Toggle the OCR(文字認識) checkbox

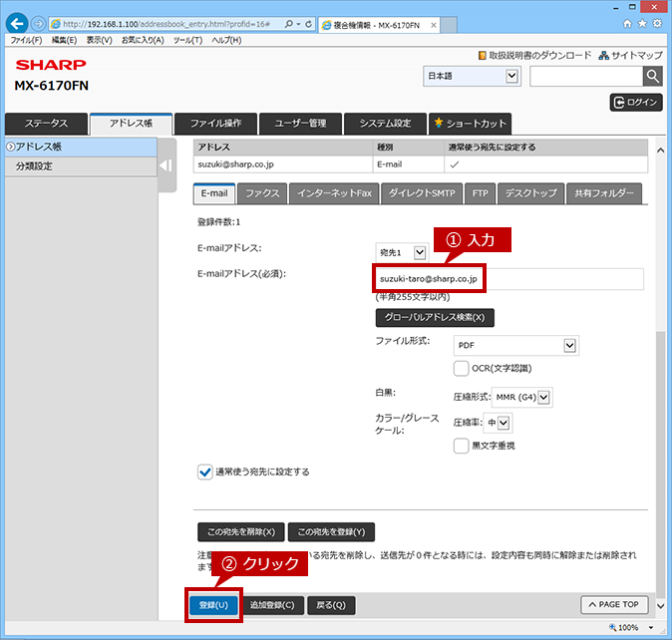(x=462, y=369)
